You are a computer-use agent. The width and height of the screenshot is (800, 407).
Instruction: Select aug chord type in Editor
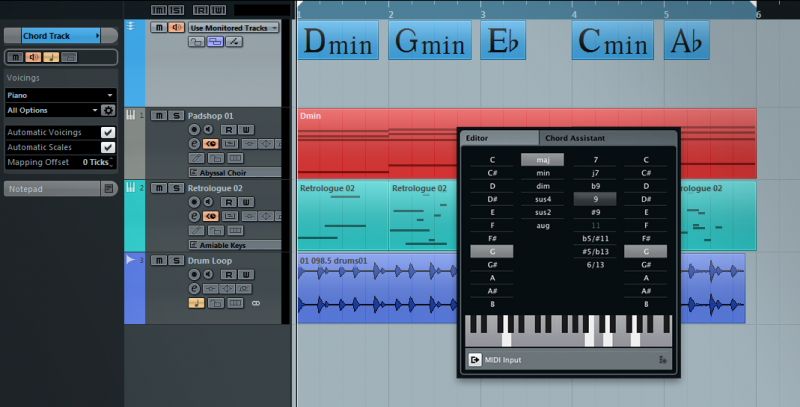(x=543, y=225)
